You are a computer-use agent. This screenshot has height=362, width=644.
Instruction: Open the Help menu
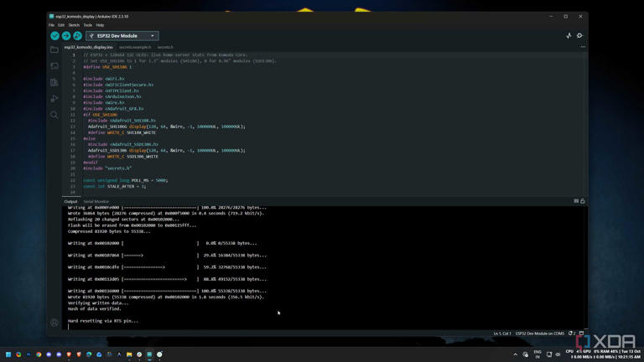click(x=100, y=25)
